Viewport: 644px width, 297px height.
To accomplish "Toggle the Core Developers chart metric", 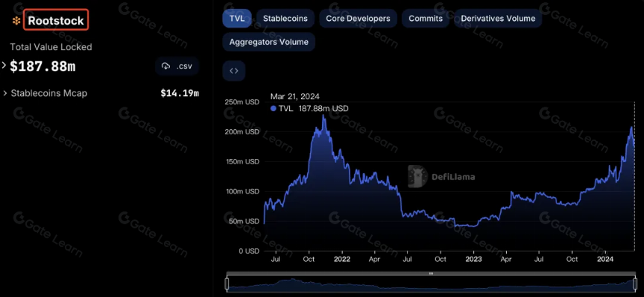I will pos(358,19).
